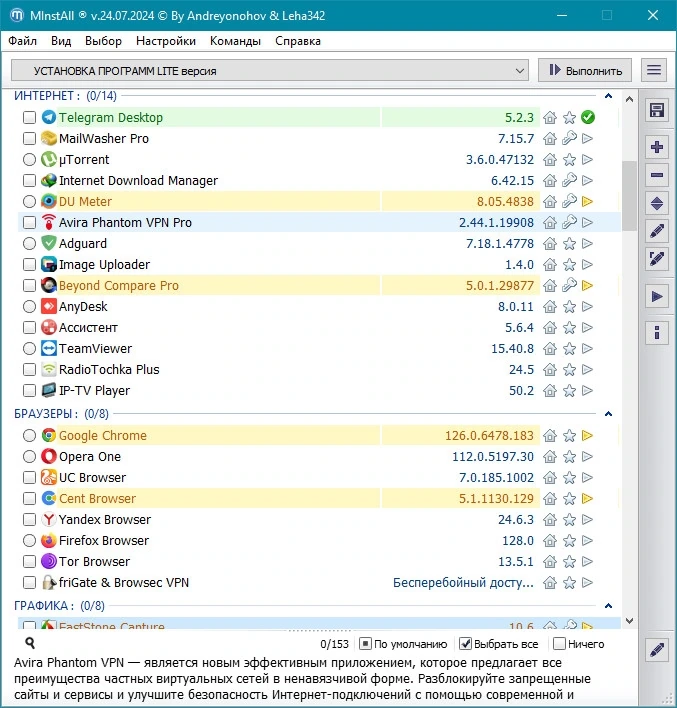Toggle the По умолчанию checkbox
The height and width of the screenshot is (708, 677).
[365, 643]
